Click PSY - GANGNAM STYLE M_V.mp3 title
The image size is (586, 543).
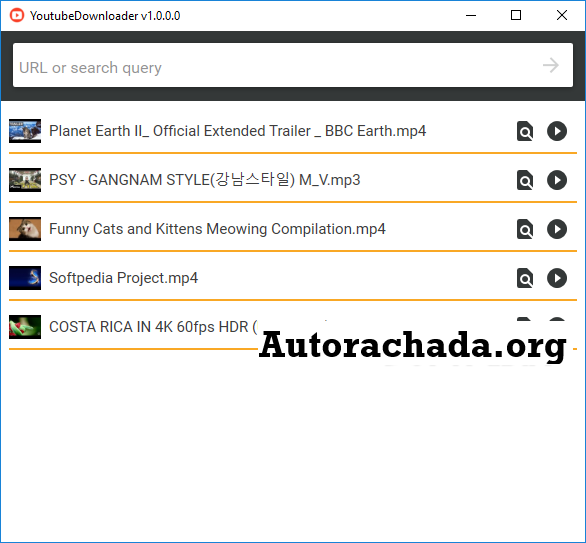(204, 180)
